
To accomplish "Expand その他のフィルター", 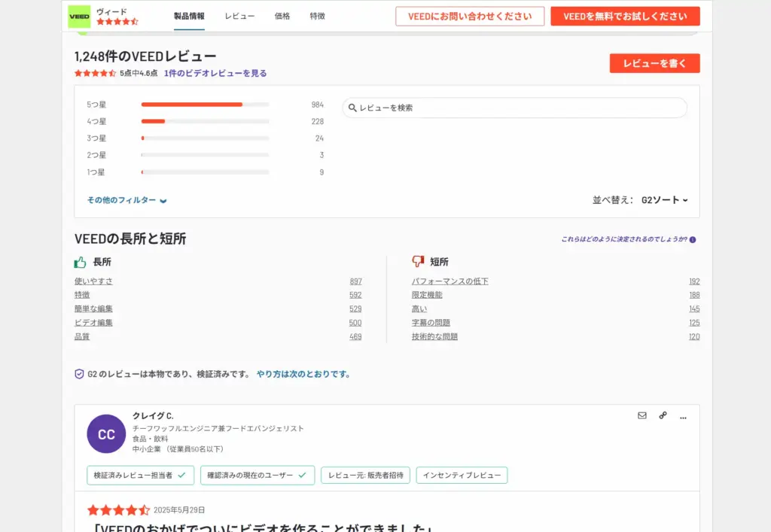I will click(126, 200).
